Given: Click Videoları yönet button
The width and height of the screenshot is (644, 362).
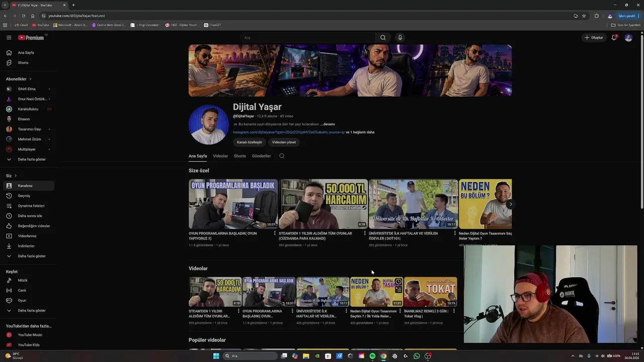Looking at the screenshot, I should tap(284, 142).
